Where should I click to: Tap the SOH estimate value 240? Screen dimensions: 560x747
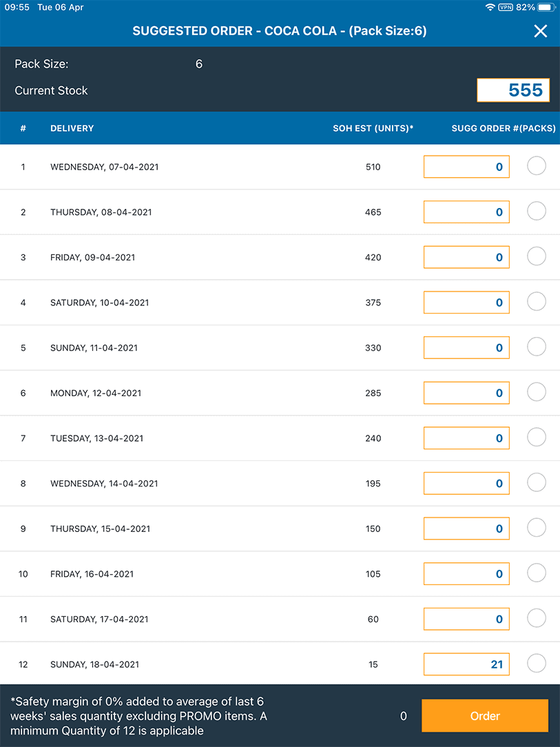coord(373,438)
